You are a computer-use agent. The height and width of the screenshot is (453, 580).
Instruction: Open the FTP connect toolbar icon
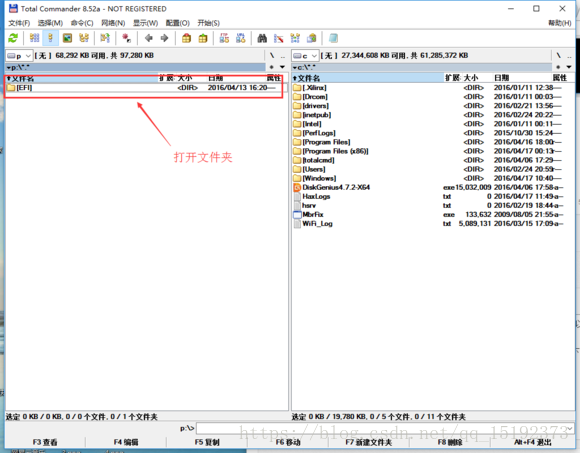click(224, 38)
